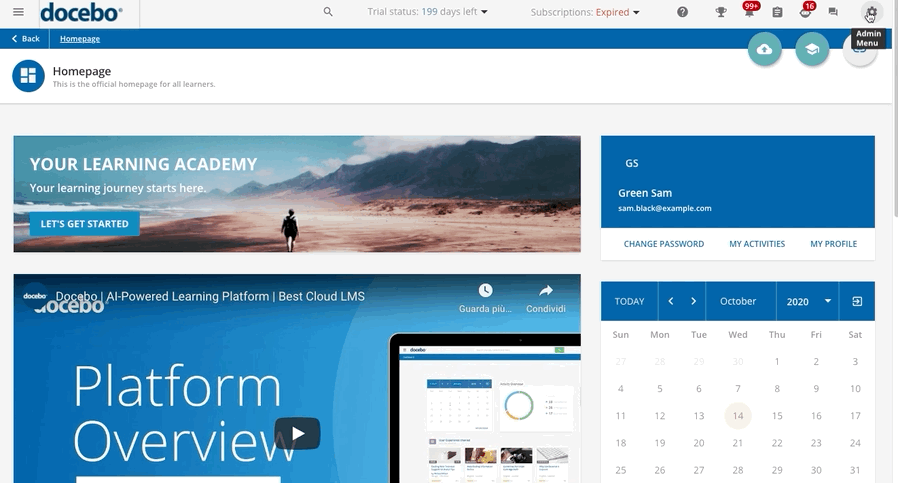Open MY ACTIVITIES link
The image size is (898, 483).
[x=757, y=244]
